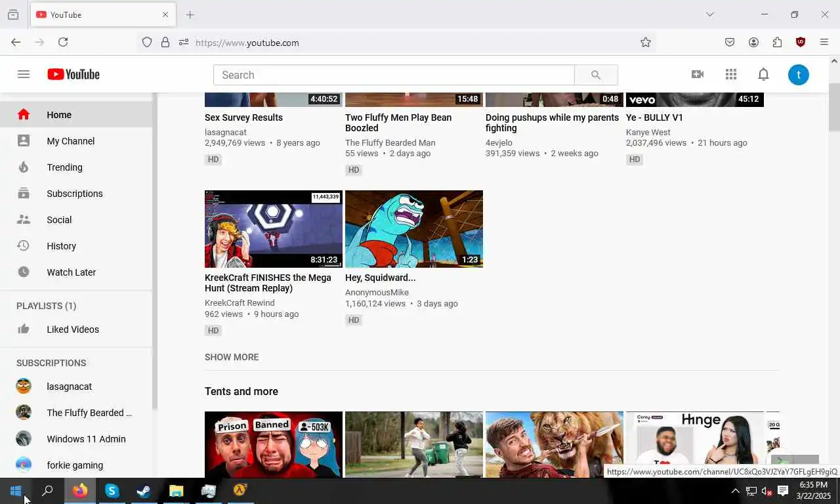Image resolution: width=840 pixels, height=504 pixels.
Task: Open the action center notifications
Action: [783, 491]
